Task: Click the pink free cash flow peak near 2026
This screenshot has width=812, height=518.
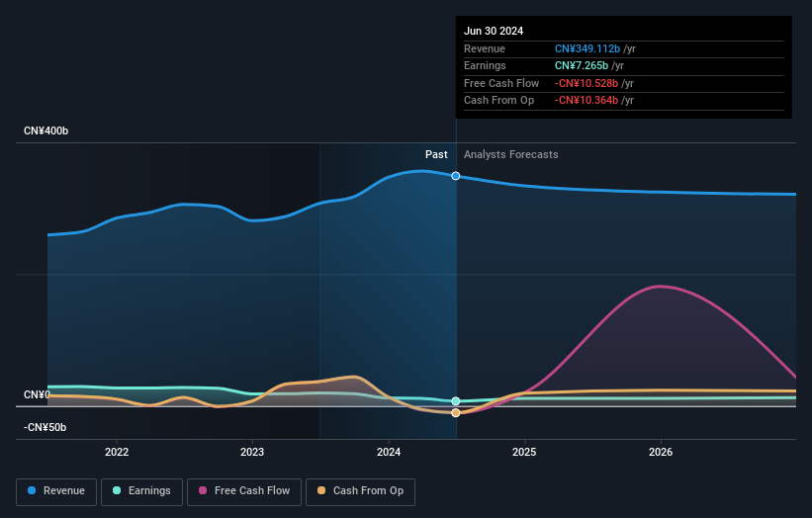Action: click(x=661, y=286)
